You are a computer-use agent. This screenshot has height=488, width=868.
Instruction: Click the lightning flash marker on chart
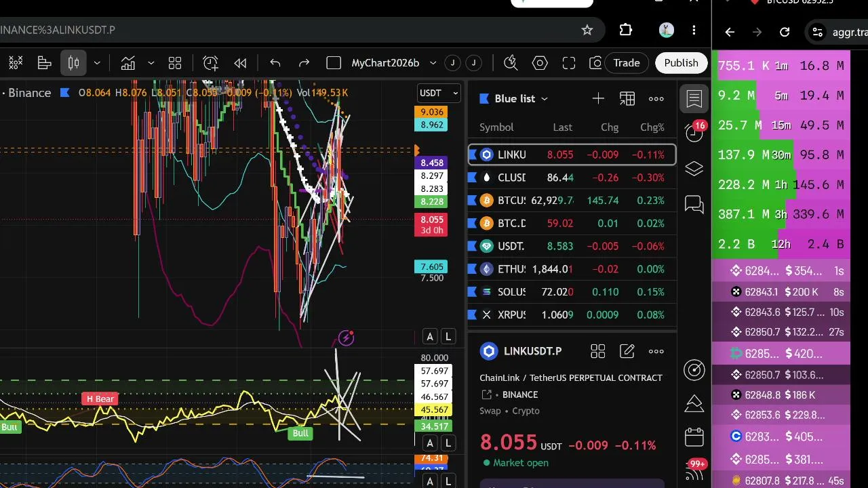pyautogui.click(x=347, y=338)
